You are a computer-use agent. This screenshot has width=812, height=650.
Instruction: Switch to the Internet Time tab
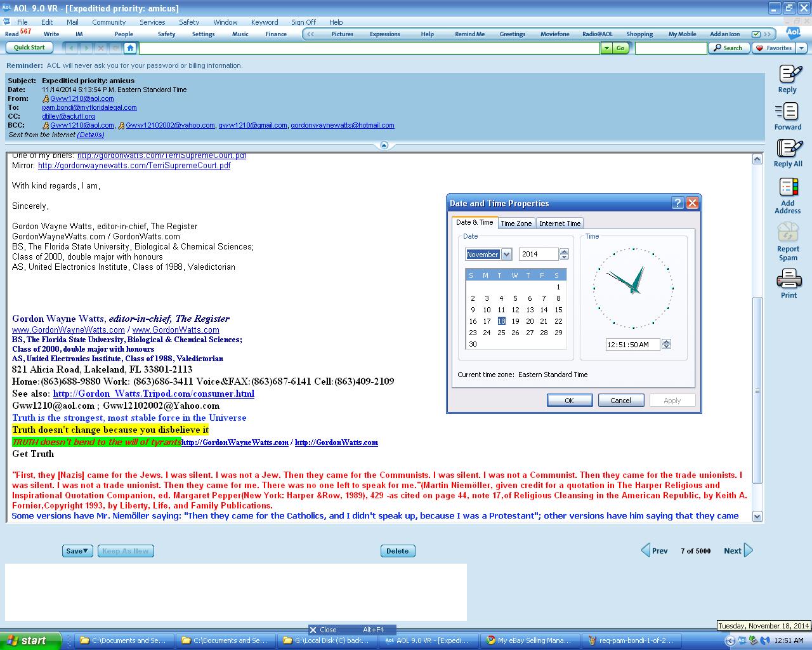pyautogui.click(x=560, y=223)
